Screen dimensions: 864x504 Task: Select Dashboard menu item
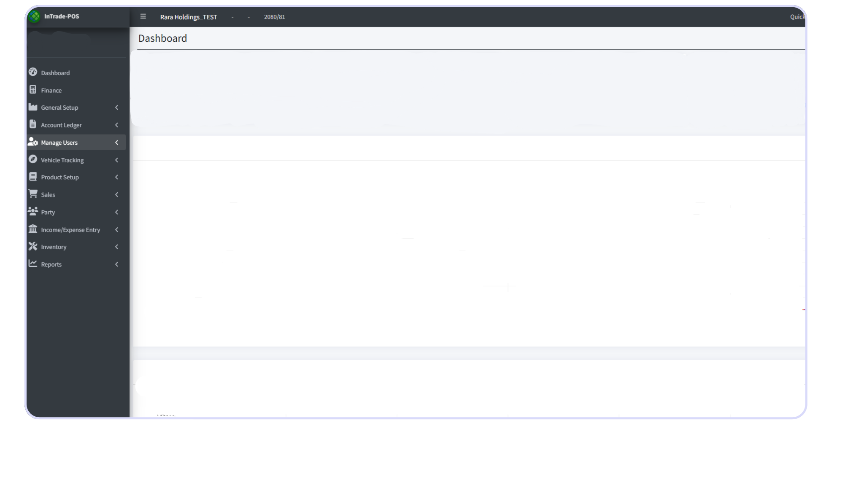(55, 73)
